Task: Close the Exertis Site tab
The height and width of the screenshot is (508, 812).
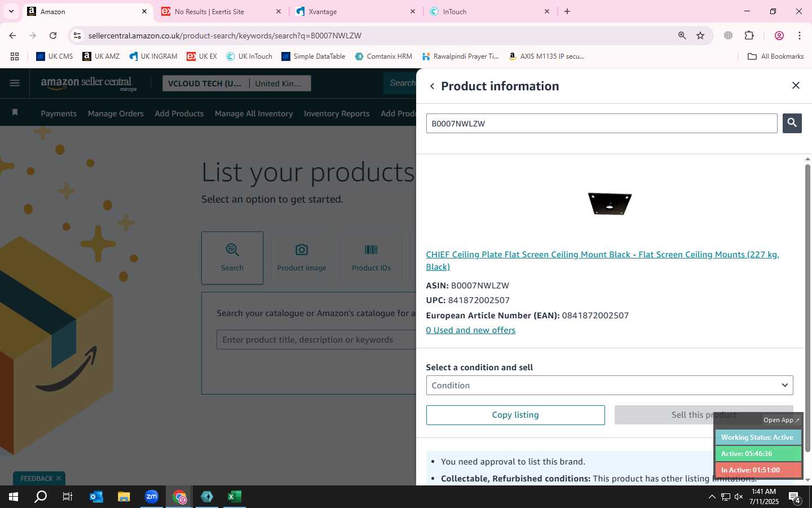Action: click(x=279, y=11)
